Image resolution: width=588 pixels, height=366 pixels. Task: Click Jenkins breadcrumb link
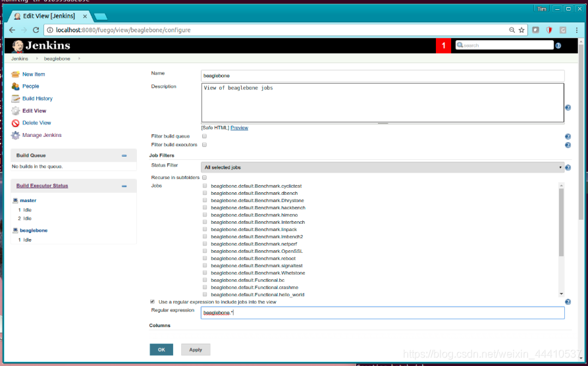click(x=20, y=59)
